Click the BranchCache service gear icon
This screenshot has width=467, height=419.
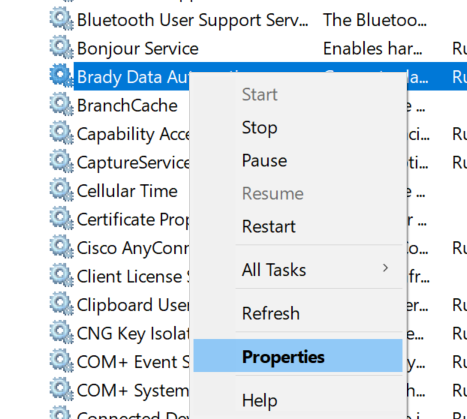[61, 105]
